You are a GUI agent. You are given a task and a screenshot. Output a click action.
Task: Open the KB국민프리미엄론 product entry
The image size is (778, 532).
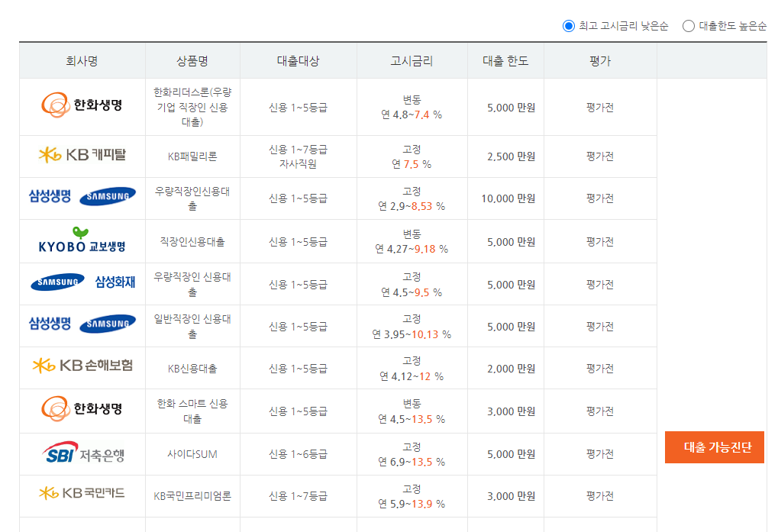192,496
